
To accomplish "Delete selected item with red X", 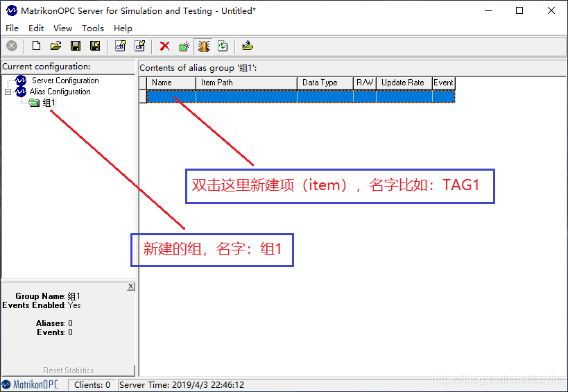I will (165, 46).
